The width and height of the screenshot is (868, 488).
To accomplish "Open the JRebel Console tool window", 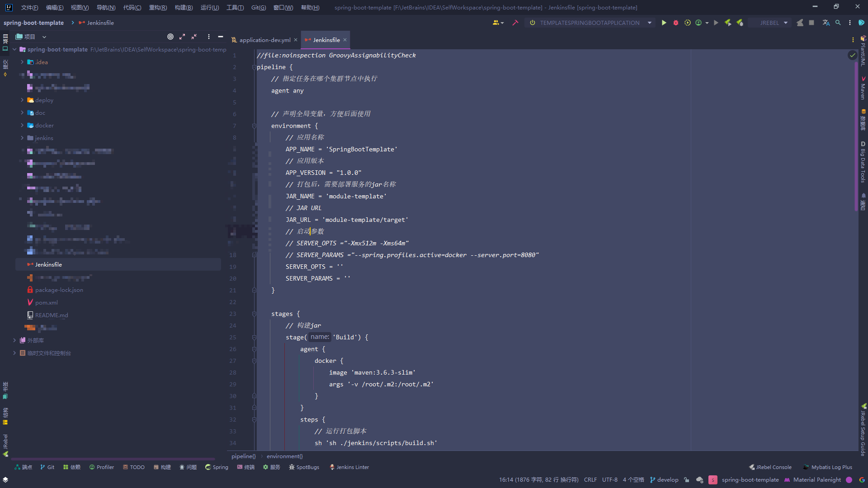I will tap(770, 467).
